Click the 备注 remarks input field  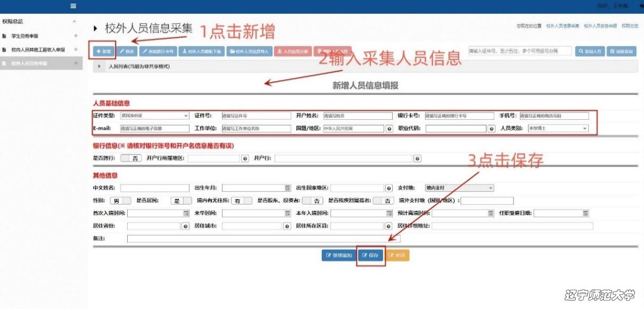point(263,239)
